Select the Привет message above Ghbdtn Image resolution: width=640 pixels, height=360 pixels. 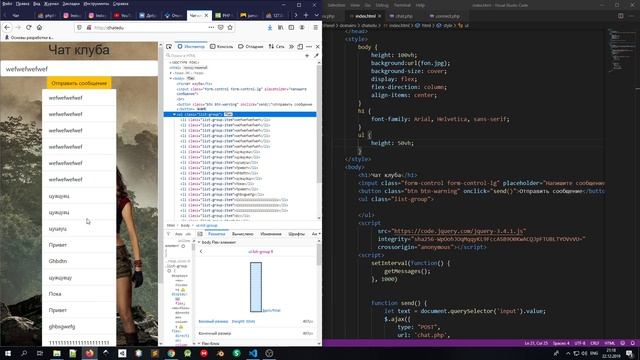79,245
